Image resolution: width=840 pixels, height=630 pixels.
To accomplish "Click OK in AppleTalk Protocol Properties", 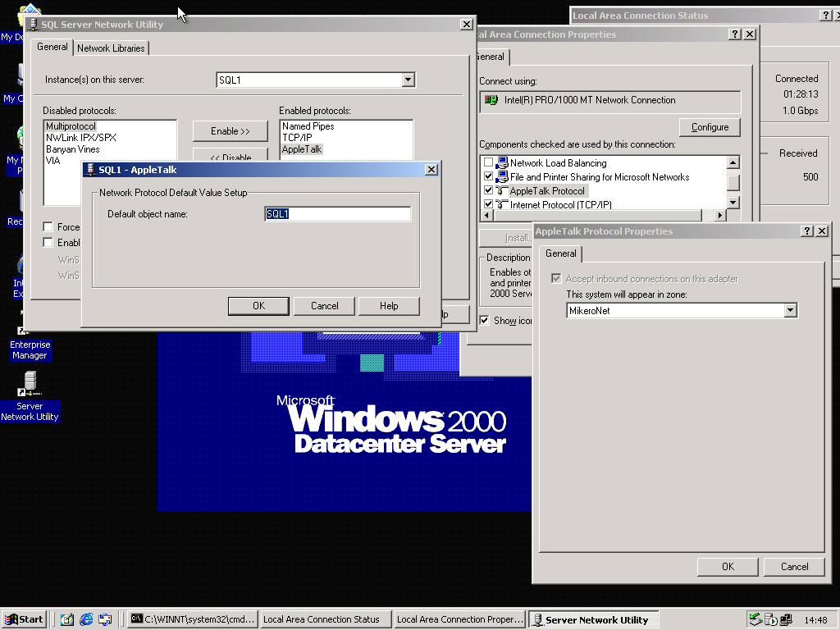I will tap(728, 567).
